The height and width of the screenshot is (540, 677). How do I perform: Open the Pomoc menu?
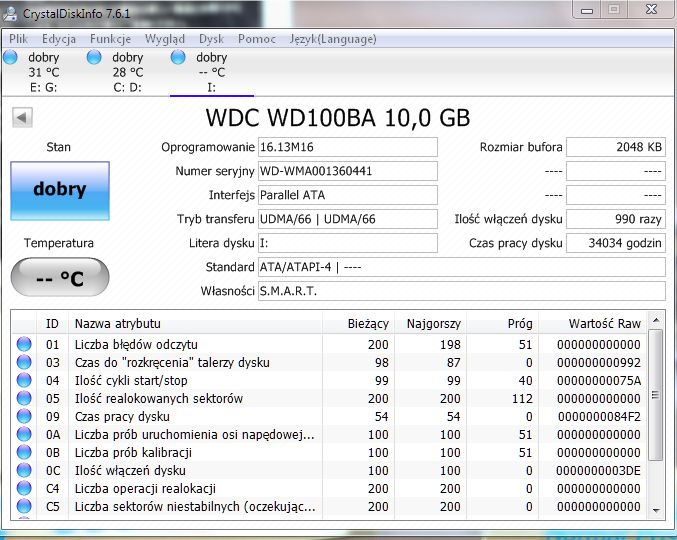tap(256, 39)
